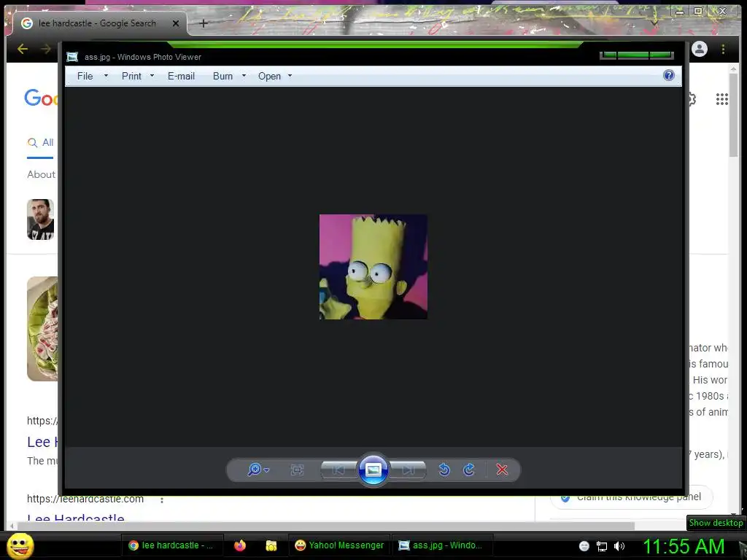This screenshot has width=747, height=560.
Task: Open Photo Viewer help icon
Action: [x=669, y=75]
